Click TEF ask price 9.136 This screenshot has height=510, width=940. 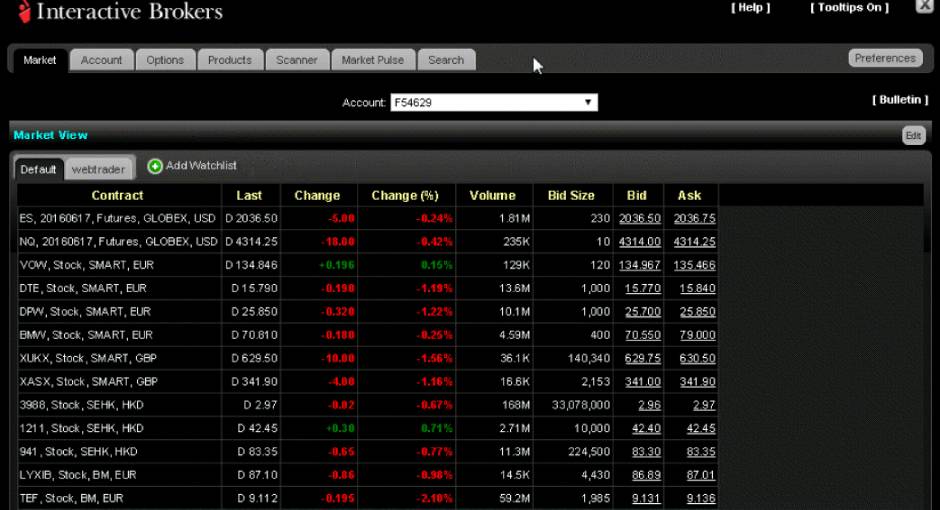[701, 499]
